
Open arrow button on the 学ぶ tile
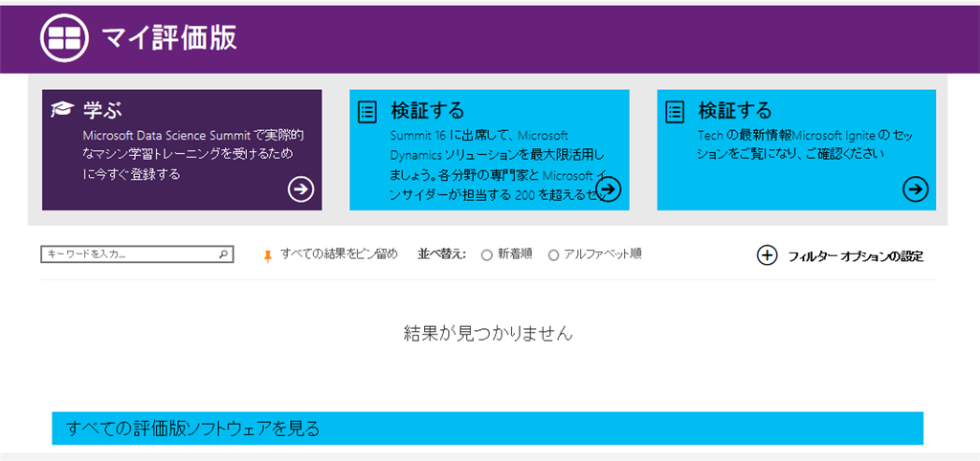[x=301, y=189]
